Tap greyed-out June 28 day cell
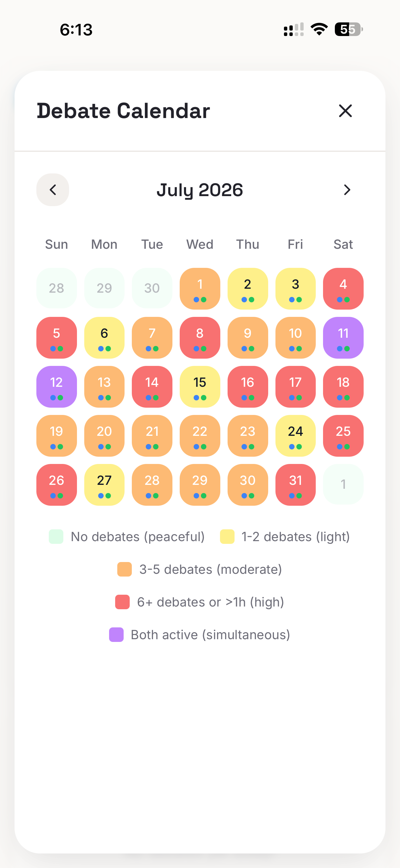The image size is (400, 868). [56, 288]
